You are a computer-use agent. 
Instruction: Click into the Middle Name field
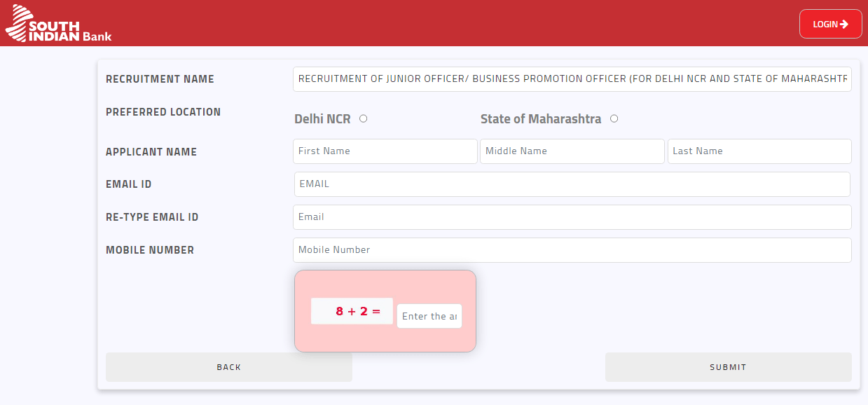pyautogui.click(x=572, y=151)
